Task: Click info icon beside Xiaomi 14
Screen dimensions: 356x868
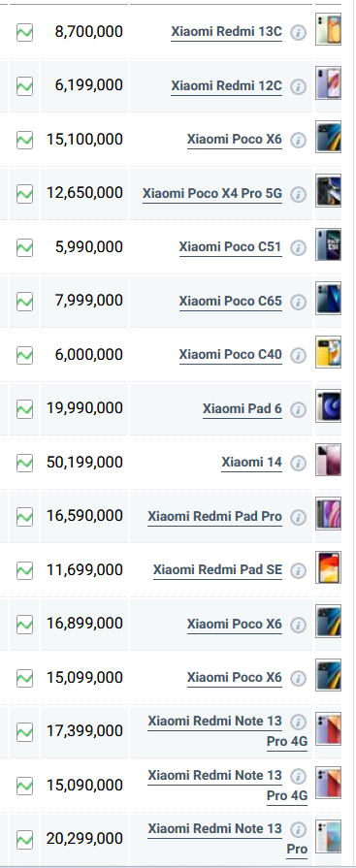Action: pos(299,464)
